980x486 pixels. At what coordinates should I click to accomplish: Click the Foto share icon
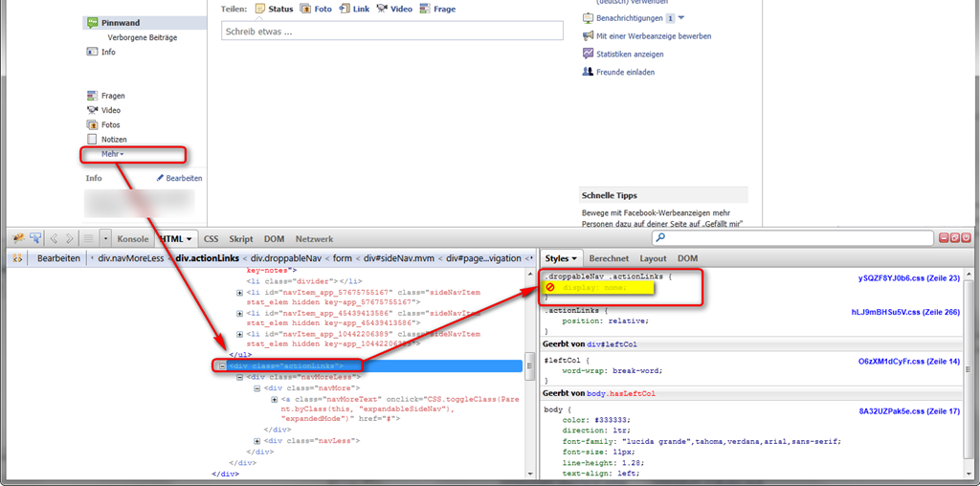pos(305,9)
